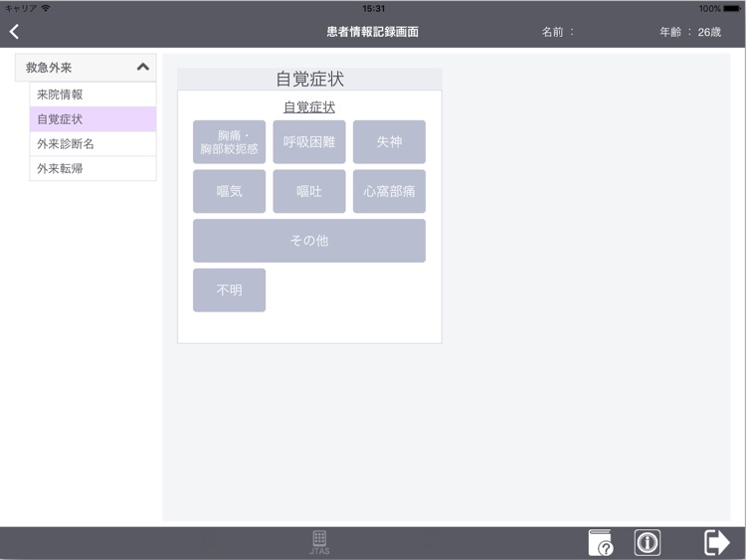Screen dimensions: 746x560
Task: Click the underlined 自覚症状 subheading
Action: [x=309, y=107]
